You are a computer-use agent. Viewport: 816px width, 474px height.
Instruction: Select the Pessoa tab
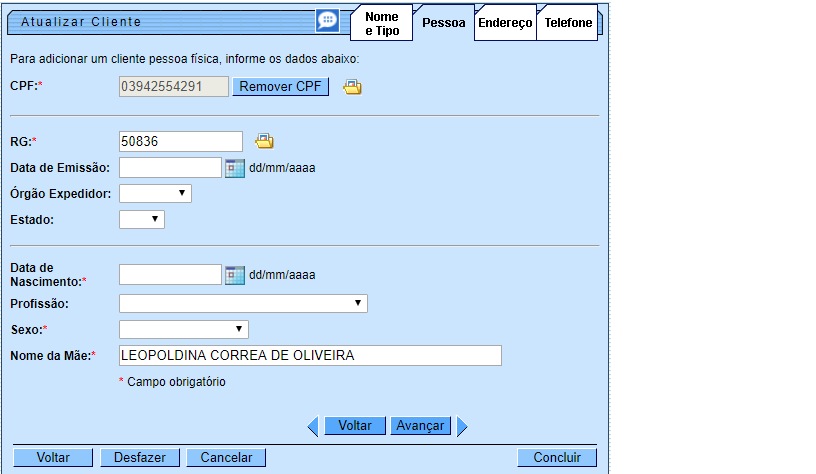pos(443,23)
